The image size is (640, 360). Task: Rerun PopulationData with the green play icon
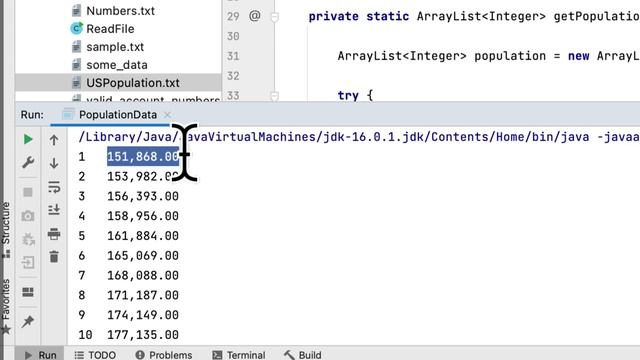[x=28, y=139]
